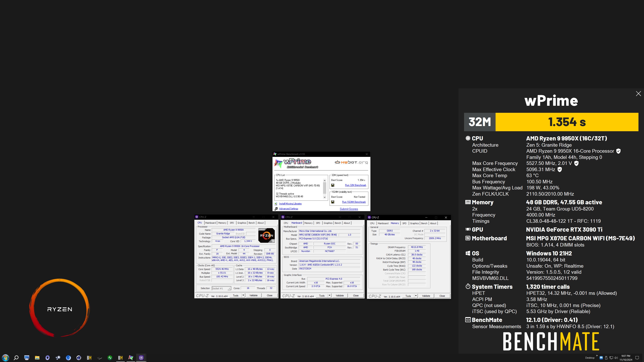Open the Windows Start orb

pos(6,357)
